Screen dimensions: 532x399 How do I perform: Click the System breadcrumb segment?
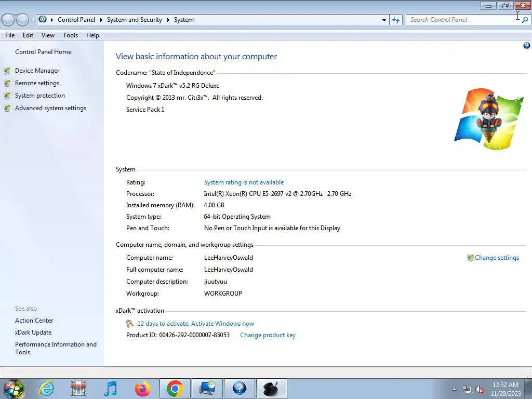coord(184,20)
